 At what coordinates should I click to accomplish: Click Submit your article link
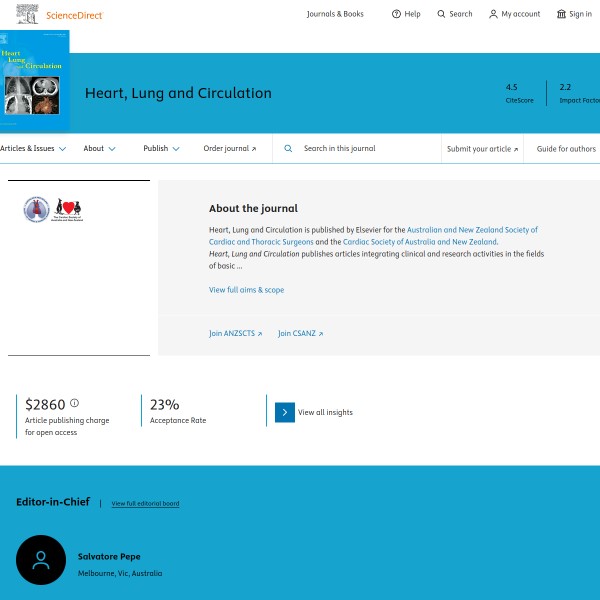coord(482,148)
